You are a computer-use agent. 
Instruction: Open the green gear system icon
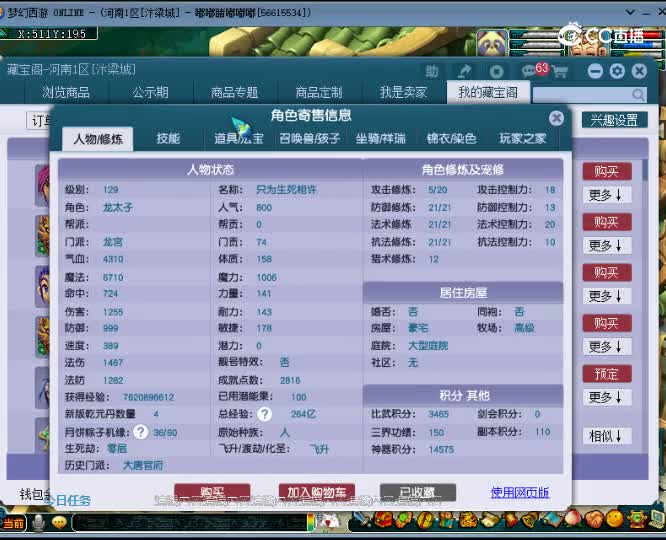tap(636, 519)
